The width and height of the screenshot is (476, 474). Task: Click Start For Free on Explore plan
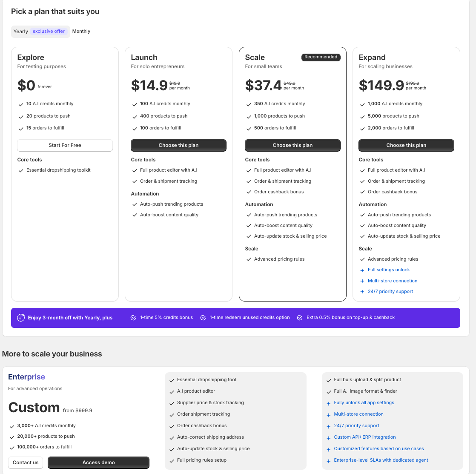click(65, 145)
